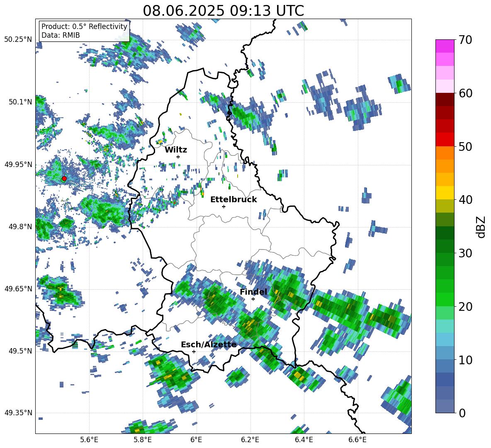
Task: Click the Ettelbruck station cross marker
Action: click(224, 206)
